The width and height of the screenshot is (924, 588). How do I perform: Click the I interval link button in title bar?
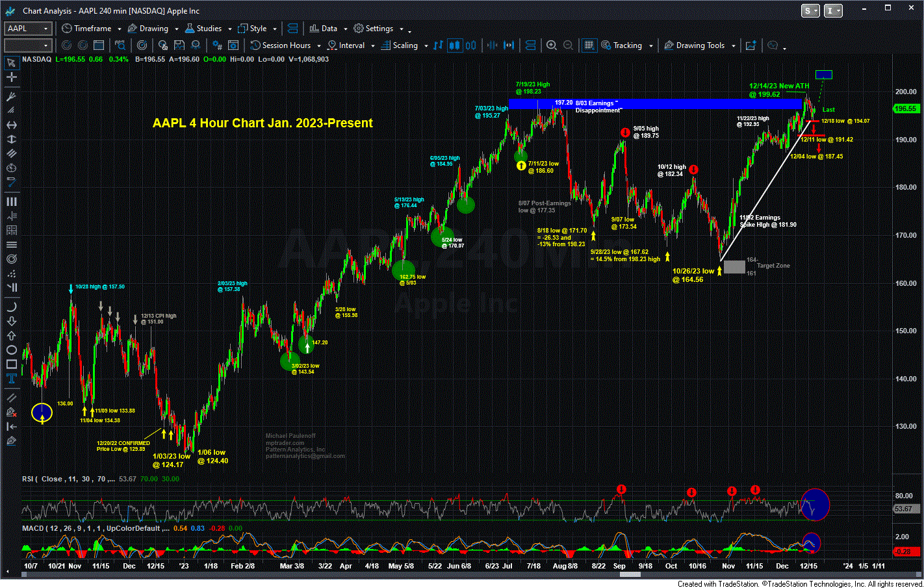[x=833, y=10]
